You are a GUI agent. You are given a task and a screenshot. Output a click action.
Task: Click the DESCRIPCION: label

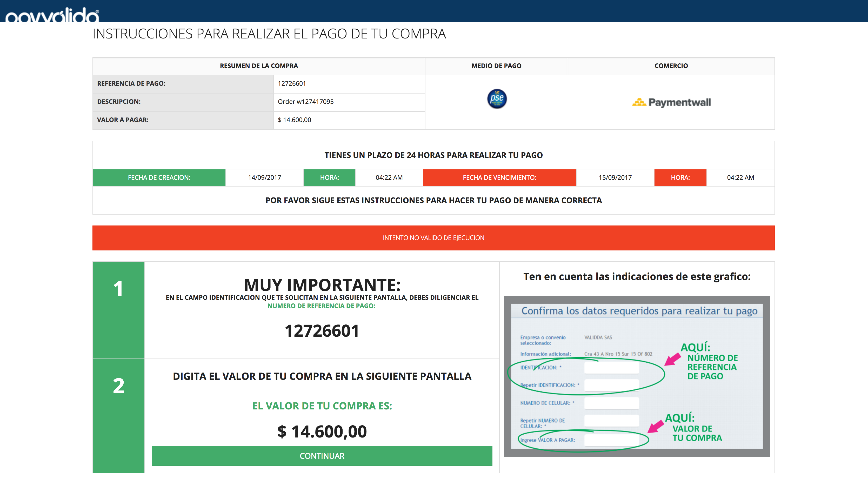point(119,102)
